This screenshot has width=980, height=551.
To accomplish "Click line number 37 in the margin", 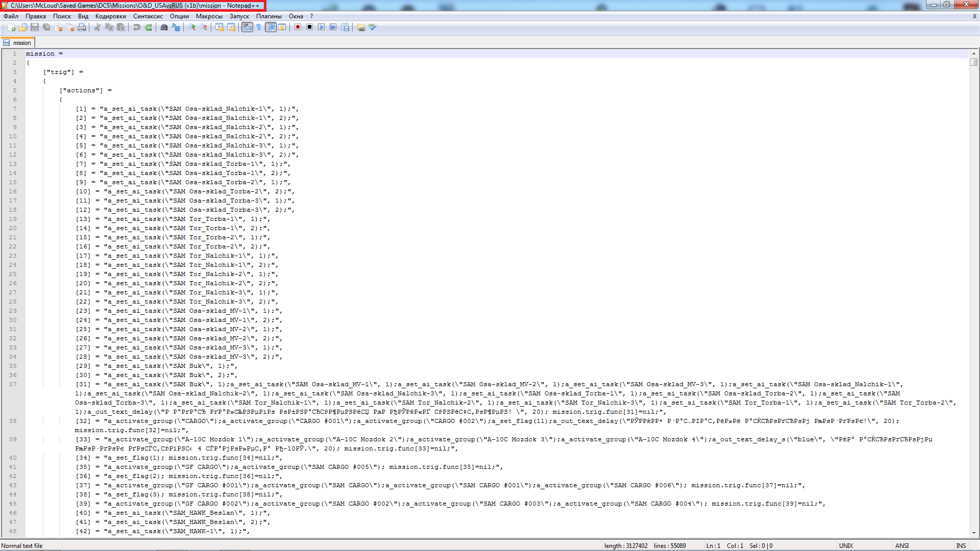I will tap(13, 384).
